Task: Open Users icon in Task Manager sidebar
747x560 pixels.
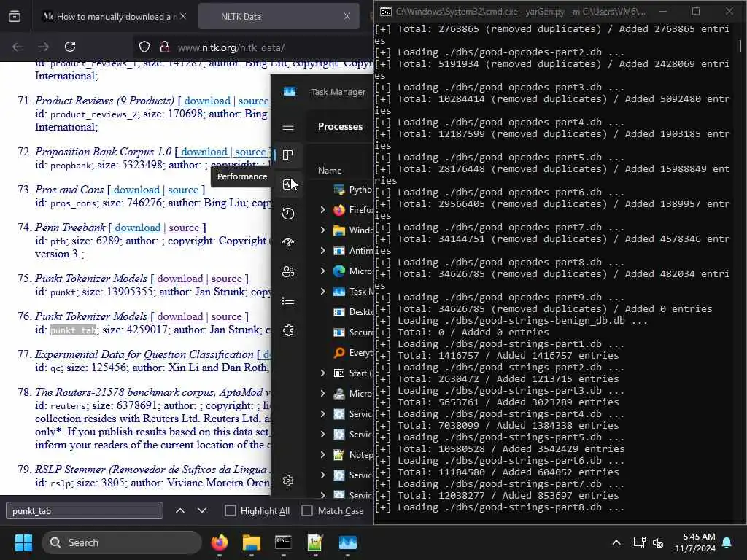Action: coord(287,271)
